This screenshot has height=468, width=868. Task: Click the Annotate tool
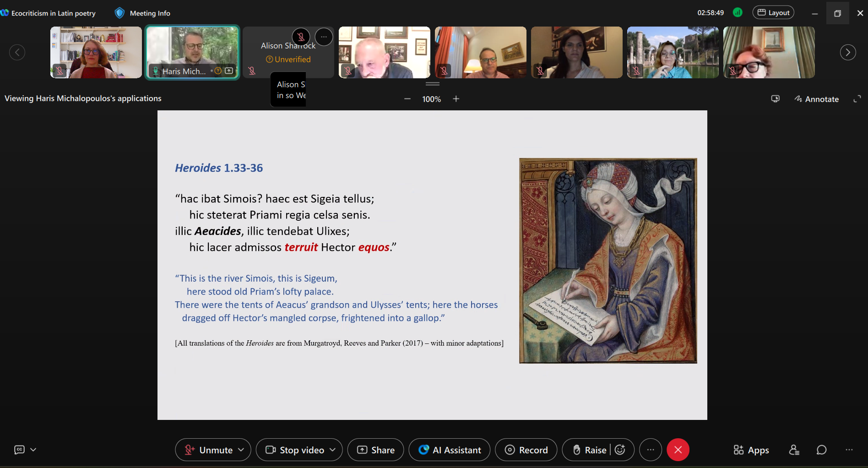(x=817, y=99)
